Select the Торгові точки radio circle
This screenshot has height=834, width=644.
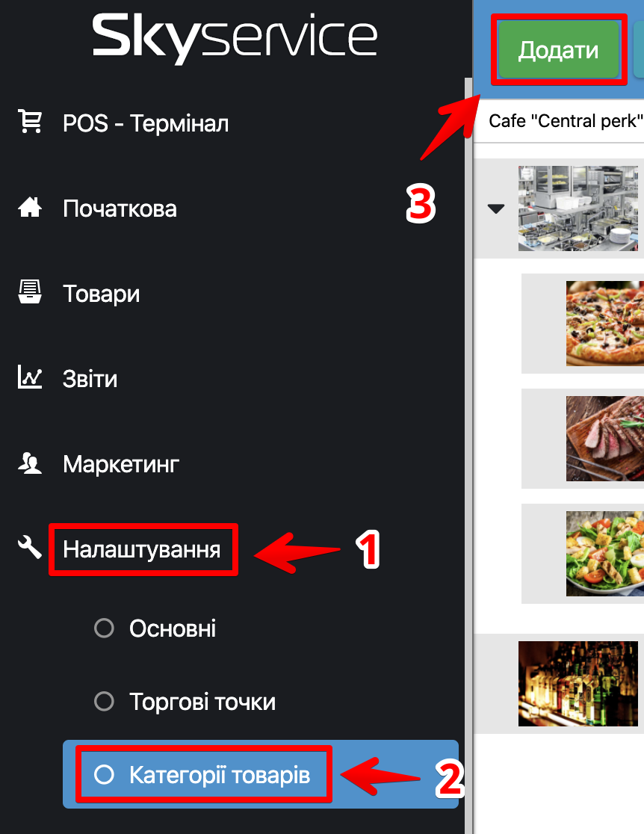[105, 701]
